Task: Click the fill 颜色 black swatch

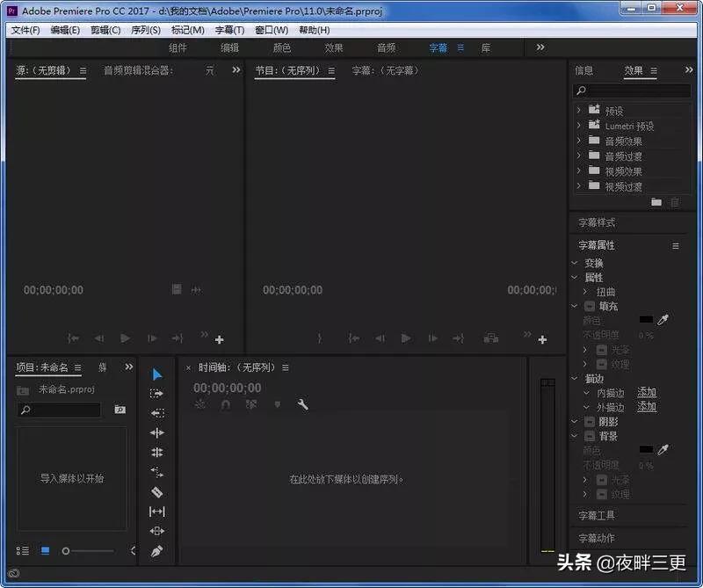Action: point(646,319)
